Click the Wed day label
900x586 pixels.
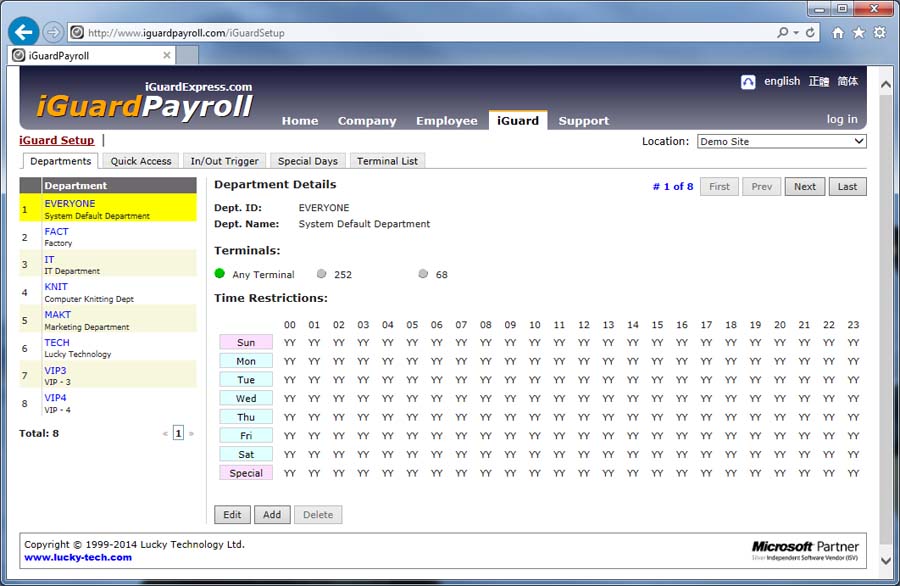[246, 398]
